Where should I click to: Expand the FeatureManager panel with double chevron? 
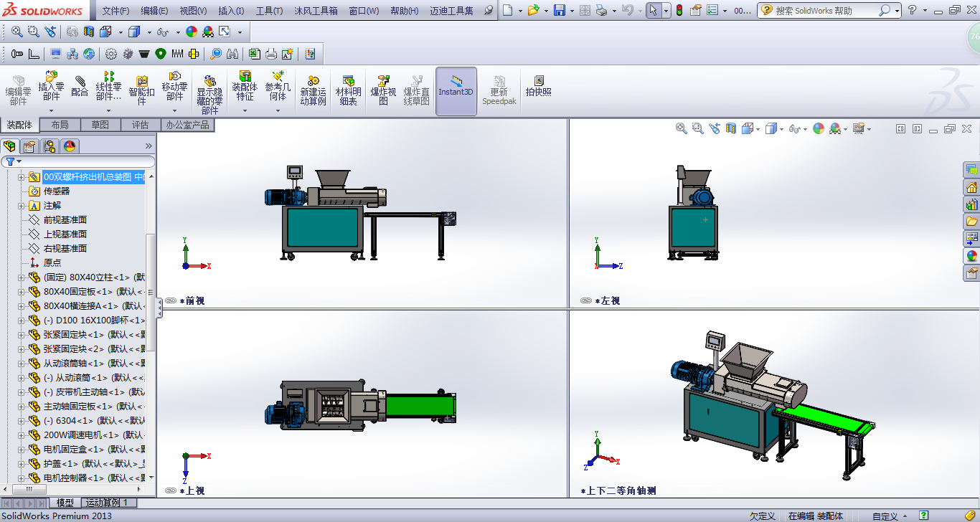pyautogui.click(x=149, y=146)
